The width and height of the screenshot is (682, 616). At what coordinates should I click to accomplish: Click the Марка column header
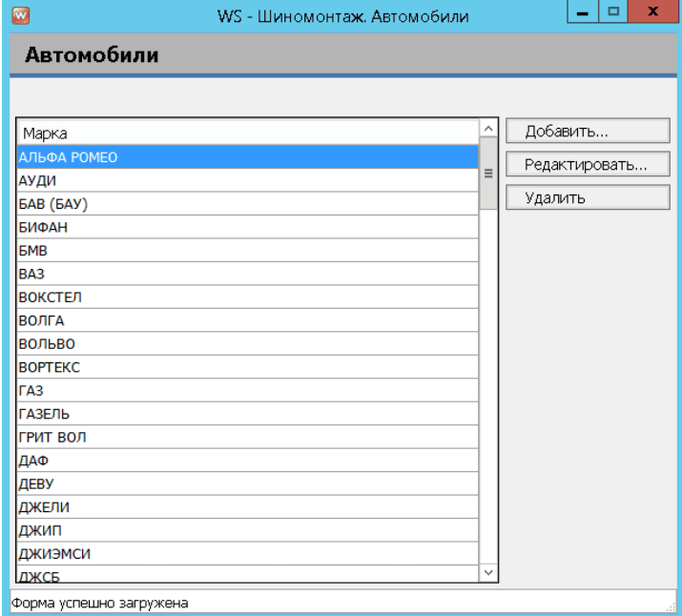pos(248,133)
